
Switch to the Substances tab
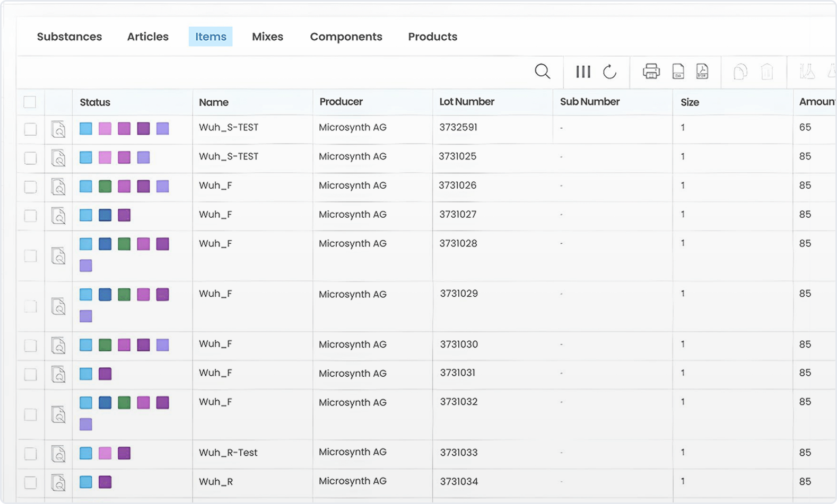(69, 37)
